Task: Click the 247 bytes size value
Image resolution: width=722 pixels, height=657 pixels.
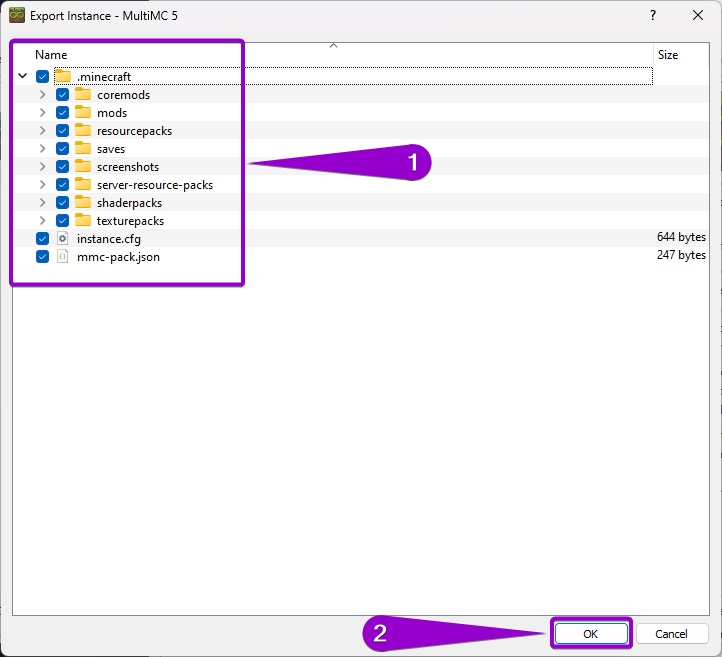Action: (x=681, y=255)
